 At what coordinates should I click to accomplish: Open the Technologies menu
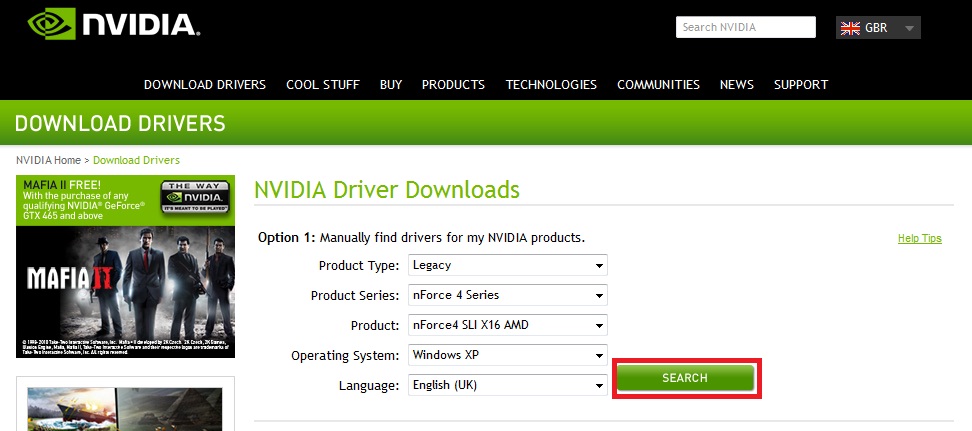pos(551,84)
